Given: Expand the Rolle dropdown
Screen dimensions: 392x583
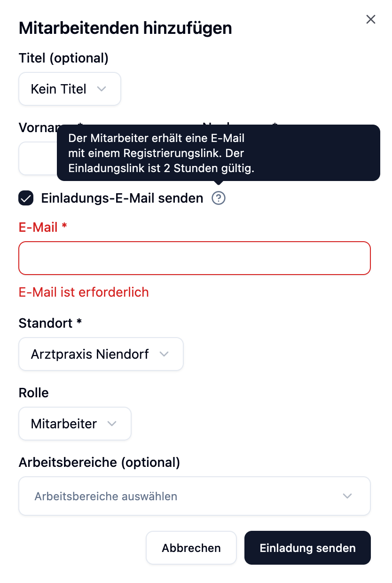Looking at the screenshot, I should click(x=75, y=424).
